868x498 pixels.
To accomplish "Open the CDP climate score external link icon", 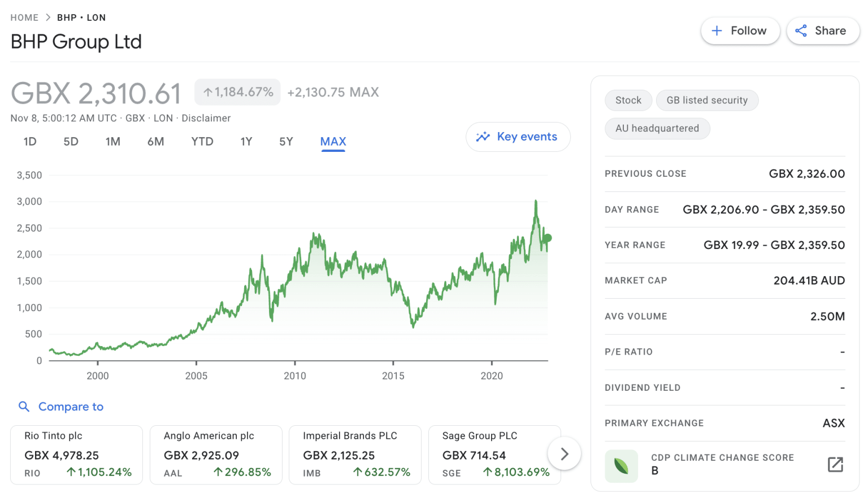I will click(x=835, y=465).
